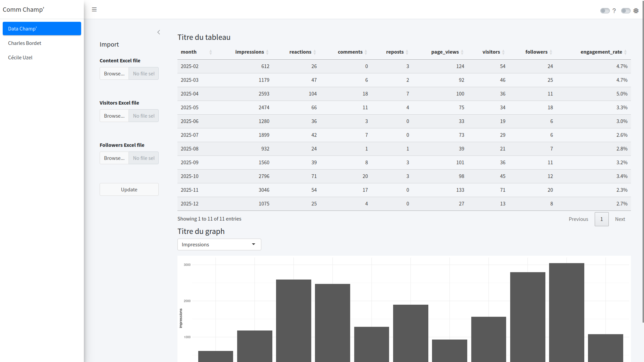Collapse the Import sidebar with chevron

(159, 32)
